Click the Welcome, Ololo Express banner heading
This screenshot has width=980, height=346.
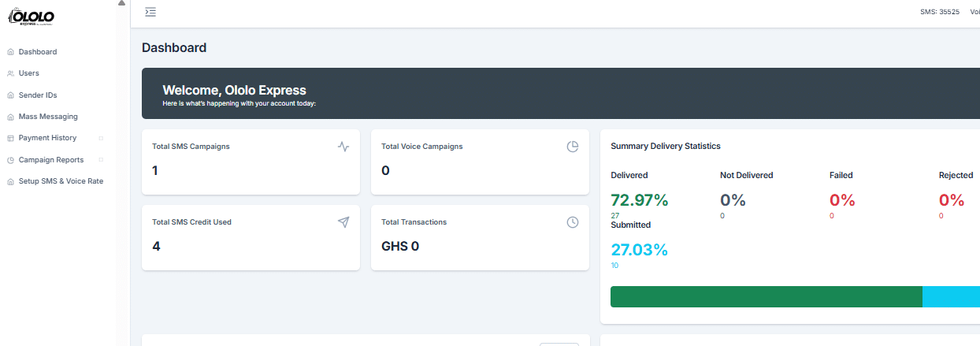pos(234,90)
